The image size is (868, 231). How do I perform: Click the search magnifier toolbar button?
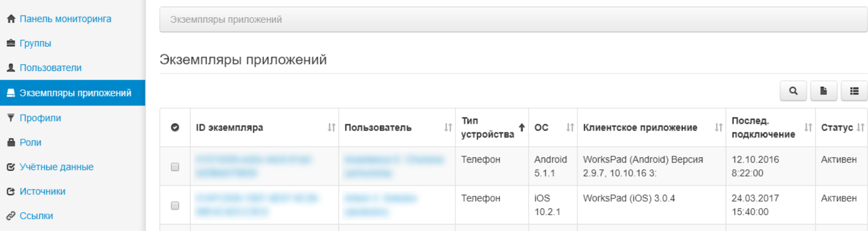pyautogui.click(x=793, y=91)
